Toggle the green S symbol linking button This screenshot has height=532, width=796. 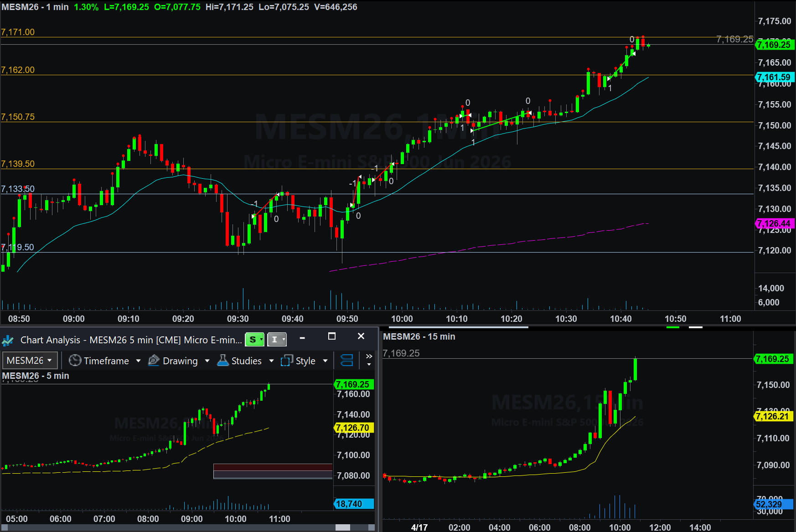[254, 340]
